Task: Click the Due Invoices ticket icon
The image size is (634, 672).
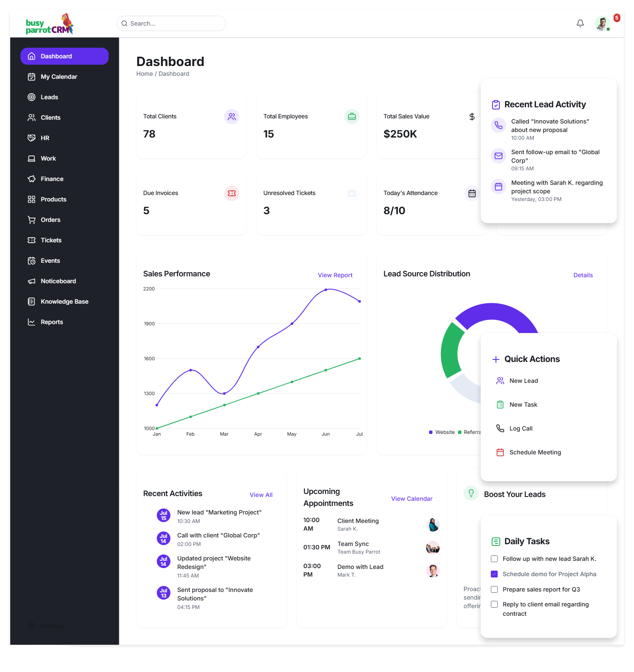Action: tap(231, 193)
